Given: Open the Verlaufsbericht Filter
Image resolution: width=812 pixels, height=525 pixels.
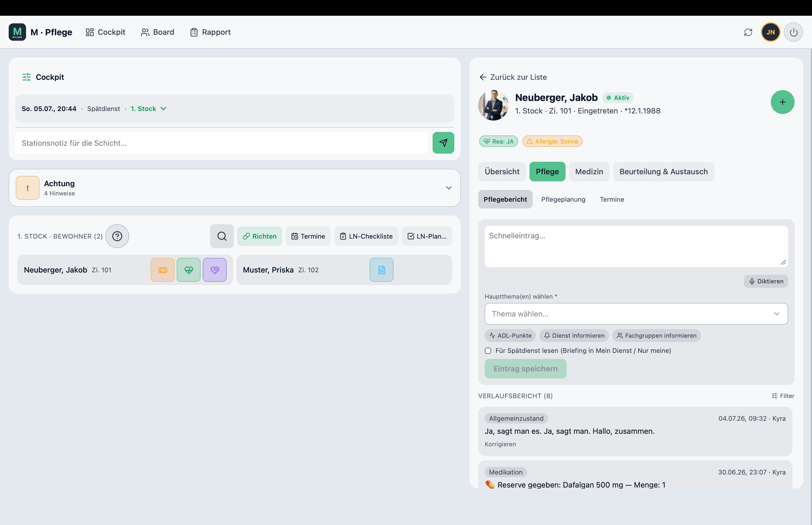Looking at the screenshot, I should coord(783,396).
